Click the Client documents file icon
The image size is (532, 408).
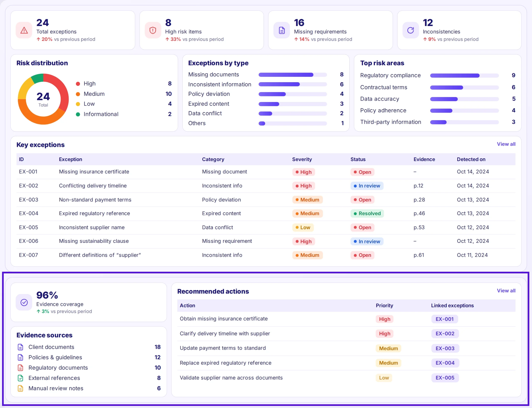click(21, 347)
